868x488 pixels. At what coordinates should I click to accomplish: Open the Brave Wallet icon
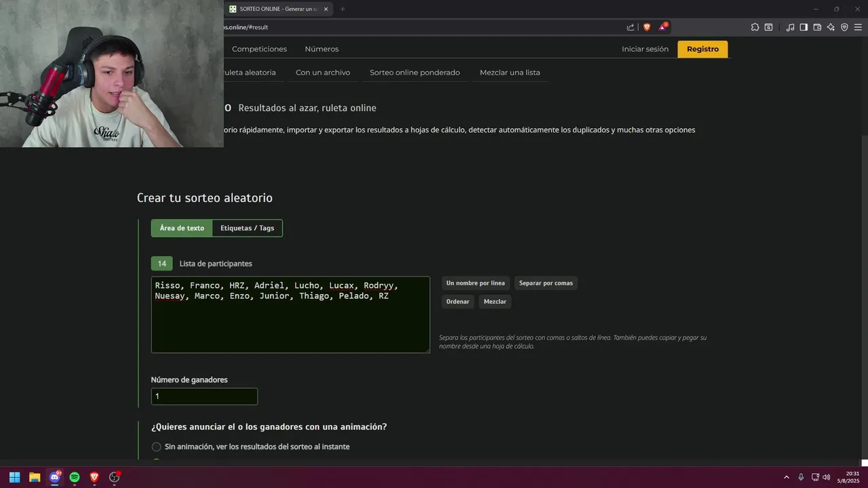click(817, 27)
